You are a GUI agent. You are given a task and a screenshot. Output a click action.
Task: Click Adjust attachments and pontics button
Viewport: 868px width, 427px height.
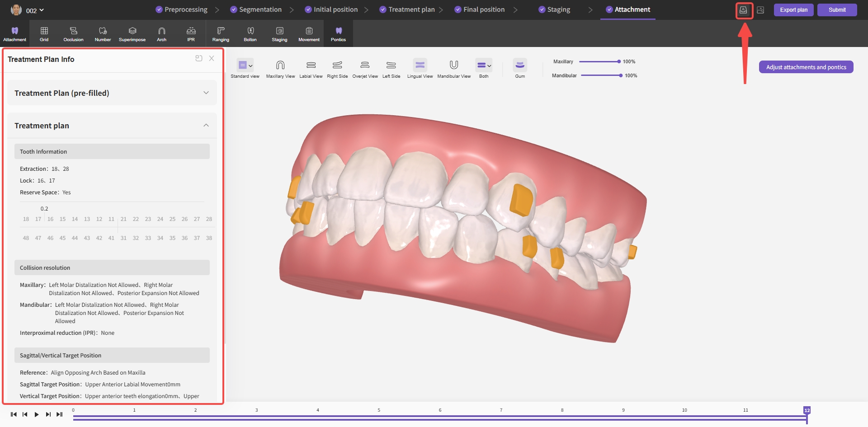tap(806, 67)
